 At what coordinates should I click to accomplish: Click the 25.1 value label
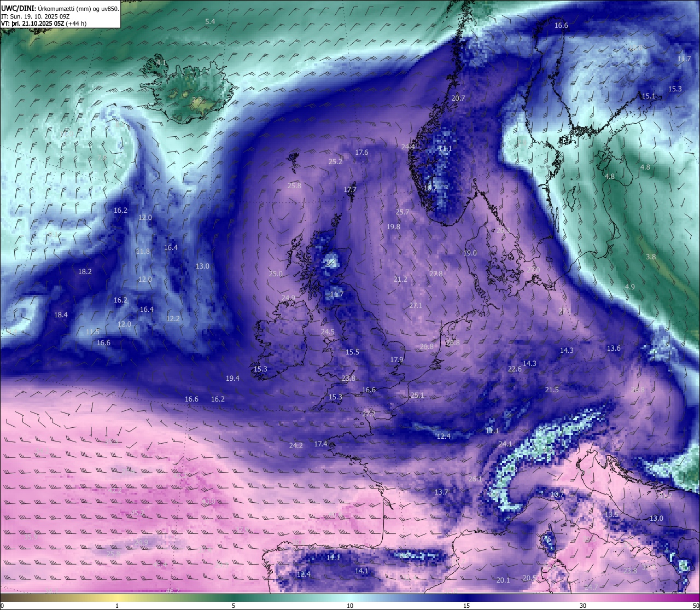(x=417, y=395)
